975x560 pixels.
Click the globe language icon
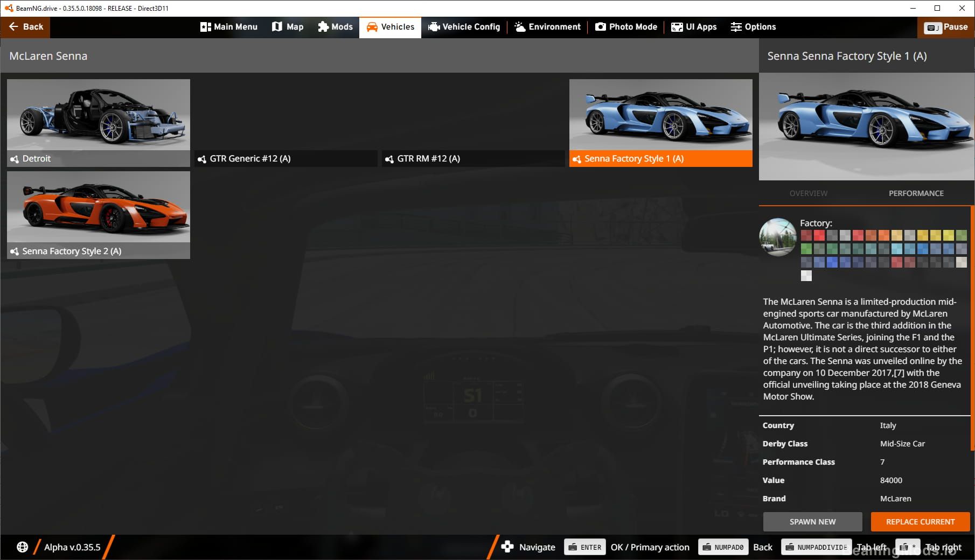point(22,547)
